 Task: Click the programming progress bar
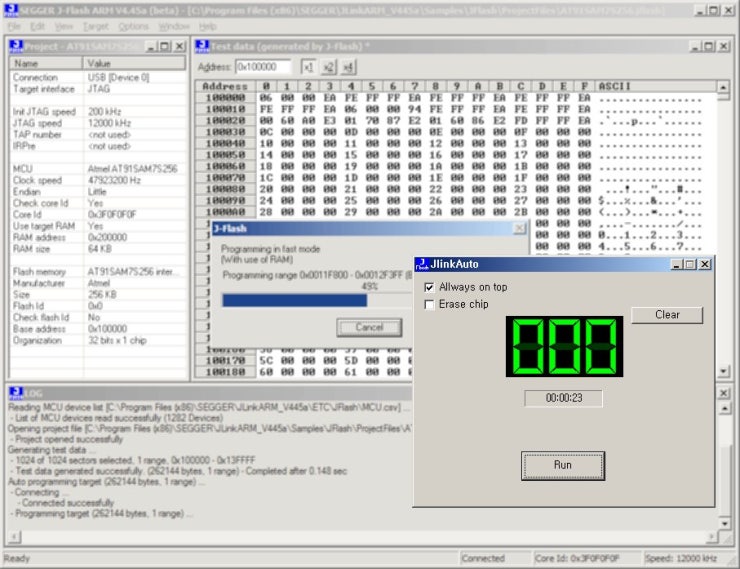tap(316, 300)
